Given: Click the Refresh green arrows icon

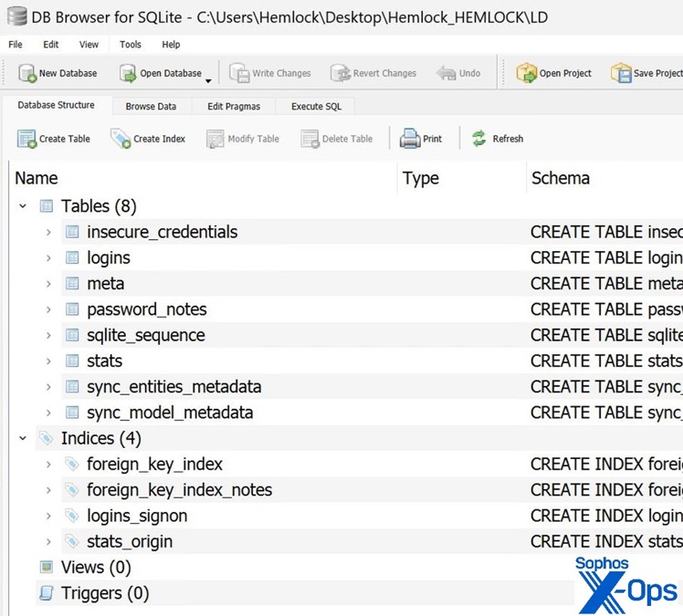Looking at the screenshot, I should pos(479,139).
